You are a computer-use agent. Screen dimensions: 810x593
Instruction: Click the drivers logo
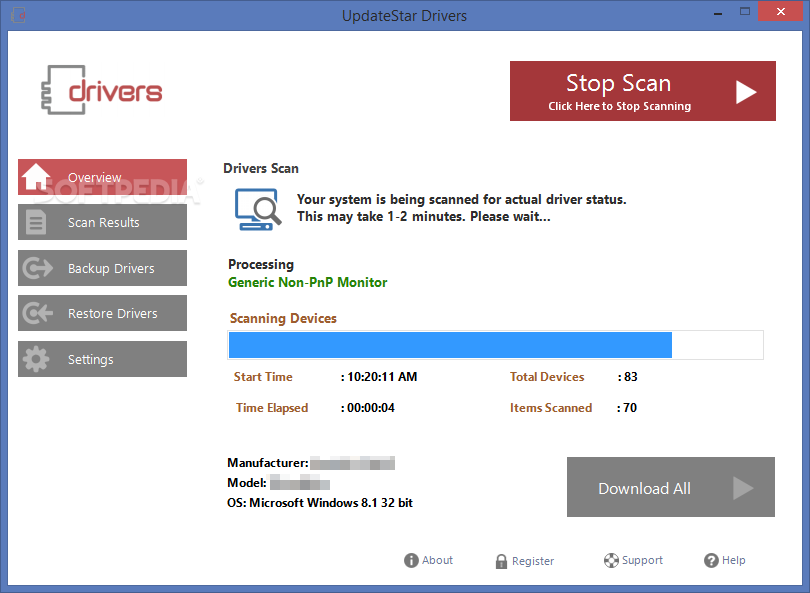102,90
